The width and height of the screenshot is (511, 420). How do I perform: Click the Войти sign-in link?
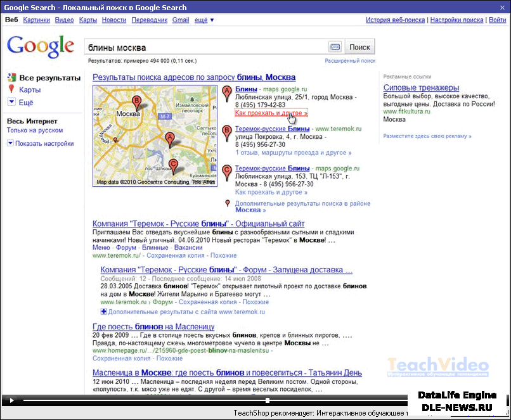pyautogui.click(x=497, y=20)
